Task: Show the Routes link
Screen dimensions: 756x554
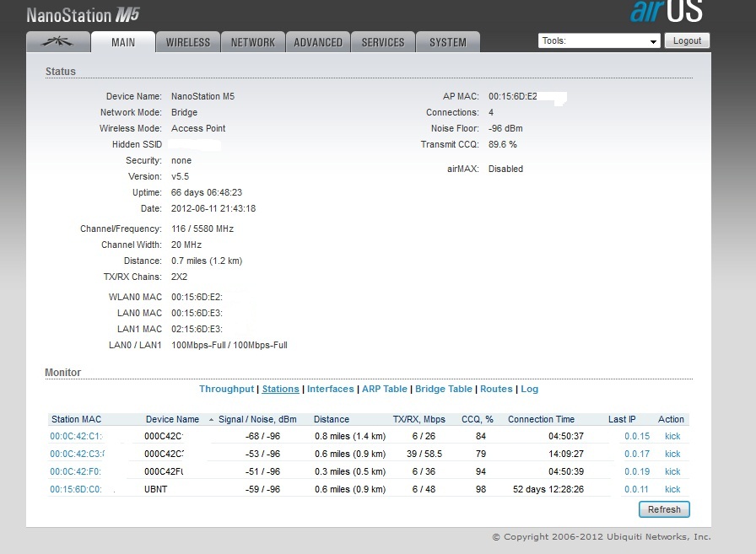Action: coord(496,389)
